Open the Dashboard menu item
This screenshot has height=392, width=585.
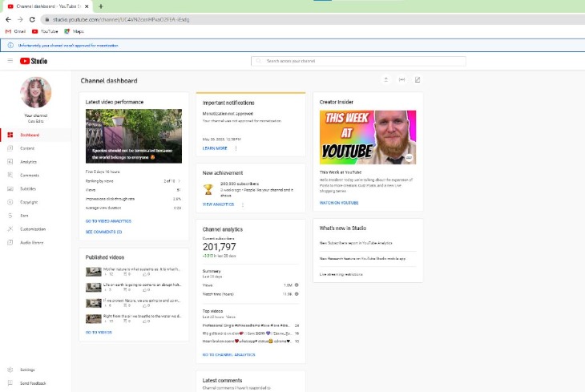pyautogui.click(x=36, y=135)
